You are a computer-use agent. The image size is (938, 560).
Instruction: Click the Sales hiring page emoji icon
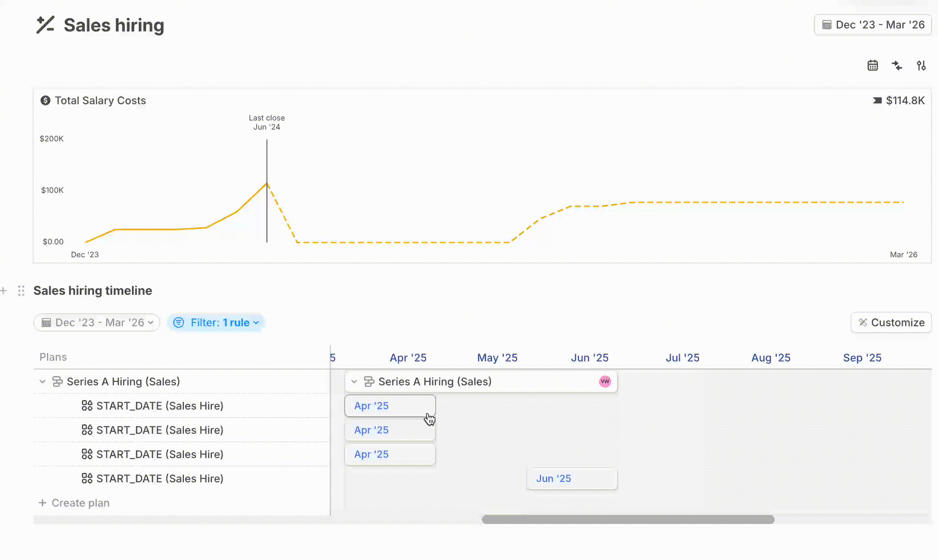coord(45,25)
